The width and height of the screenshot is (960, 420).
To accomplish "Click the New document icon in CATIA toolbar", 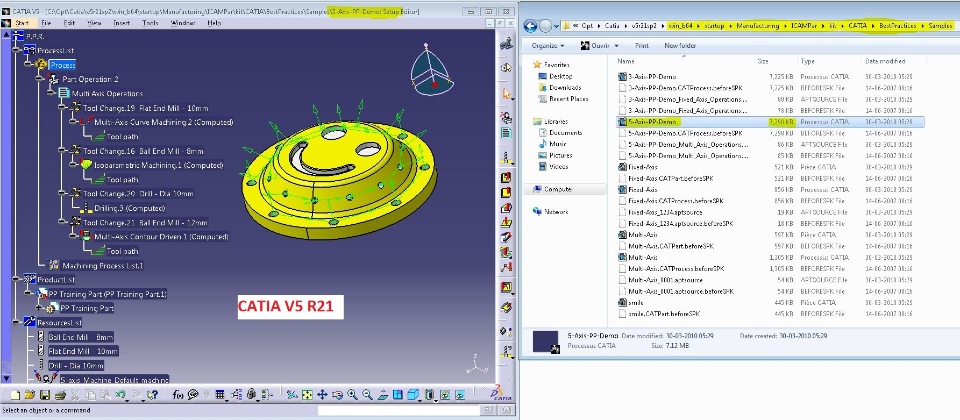I will click(x=15, y=395).
